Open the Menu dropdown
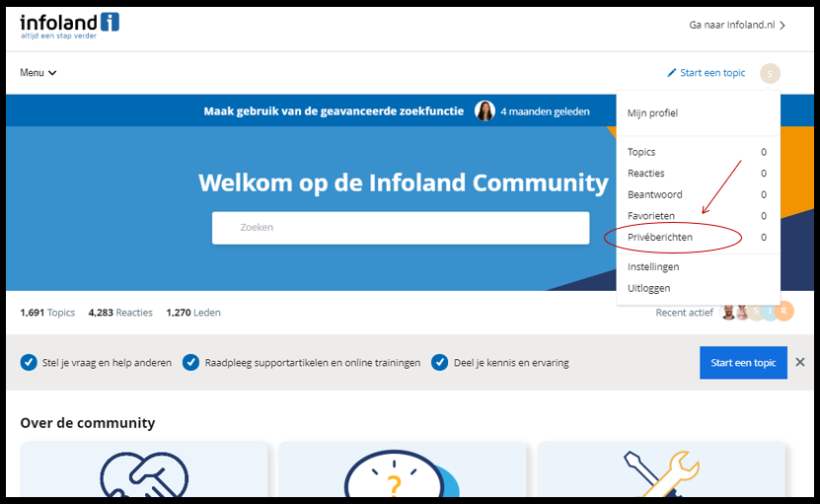 38,73
